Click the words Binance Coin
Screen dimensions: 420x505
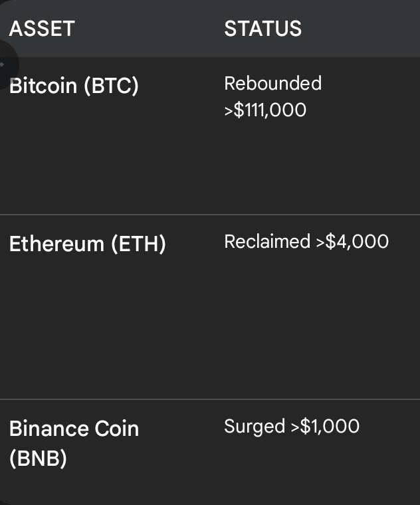[x=74, y=429]
